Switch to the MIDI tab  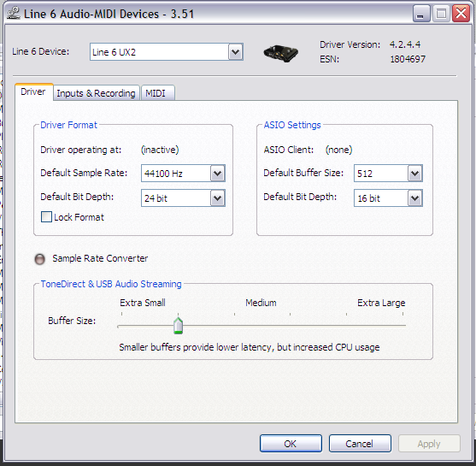click(157, 93)
